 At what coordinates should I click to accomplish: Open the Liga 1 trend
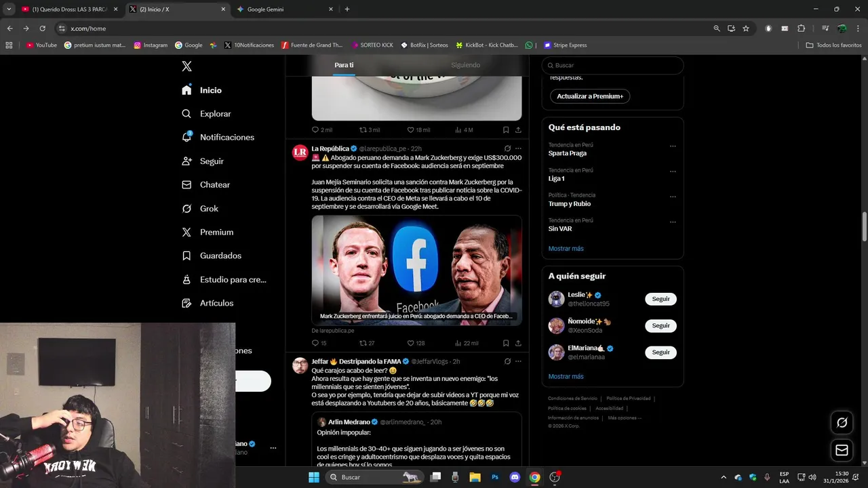tap(557, 178)
